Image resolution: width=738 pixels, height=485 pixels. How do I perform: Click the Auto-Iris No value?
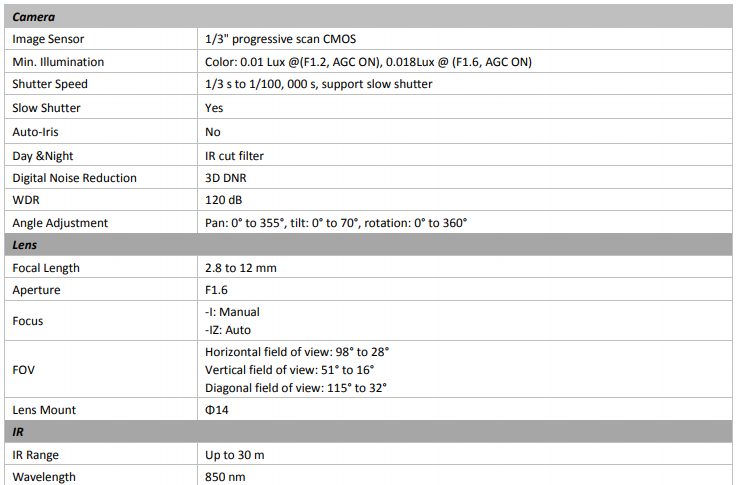[213, 132]
